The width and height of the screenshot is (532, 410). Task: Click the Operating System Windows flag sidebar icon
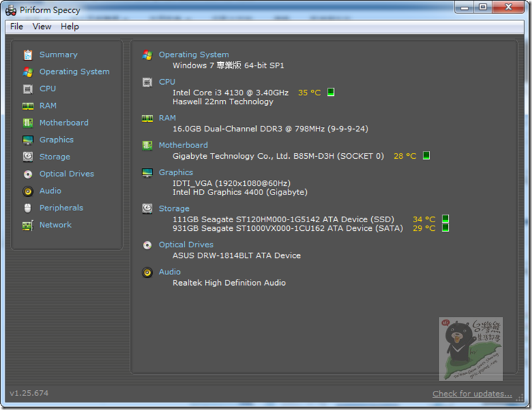pyautogui.click(x=28, y=72)
